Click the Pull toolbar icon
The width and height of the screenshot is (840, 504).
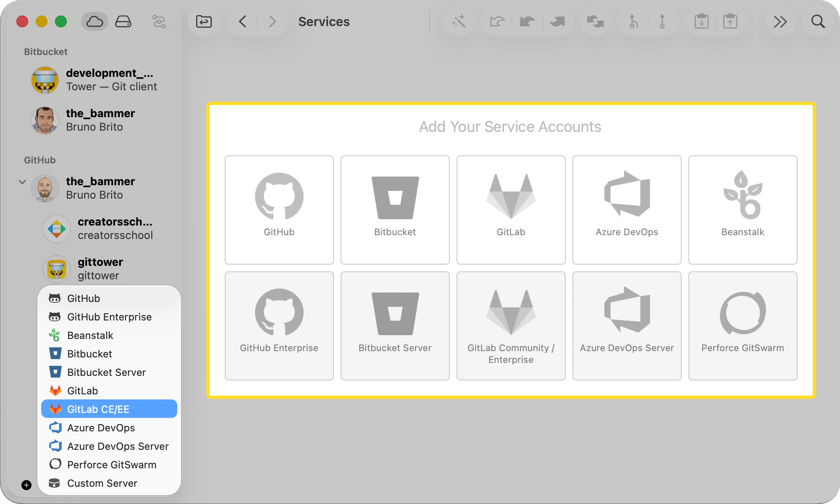pyautogui.click(x=527, y=21)
